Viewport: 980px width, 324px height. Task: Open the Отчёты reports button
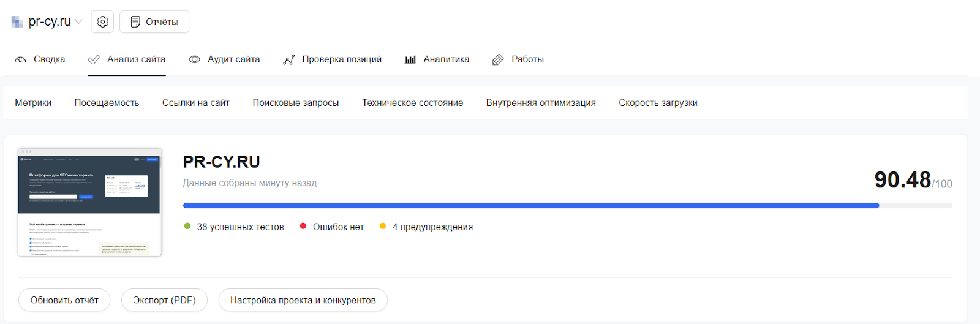click(154, 22)
